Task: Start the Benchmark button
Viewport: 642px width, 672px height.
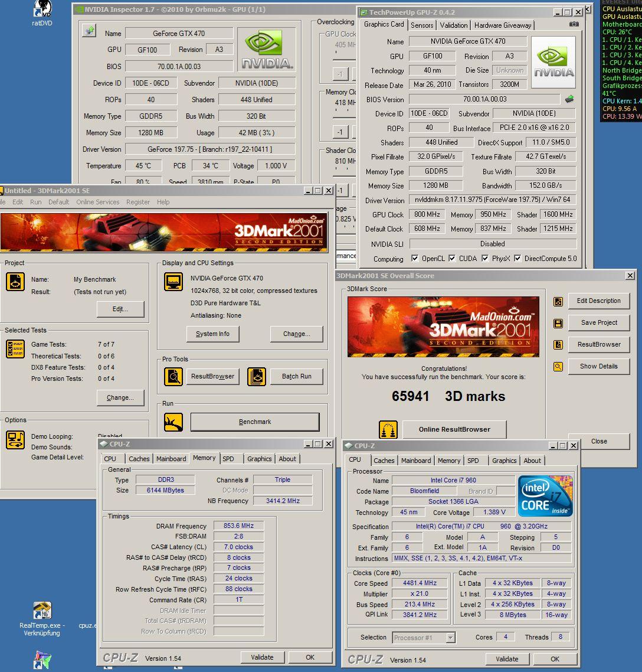Action: coord(255,422)
